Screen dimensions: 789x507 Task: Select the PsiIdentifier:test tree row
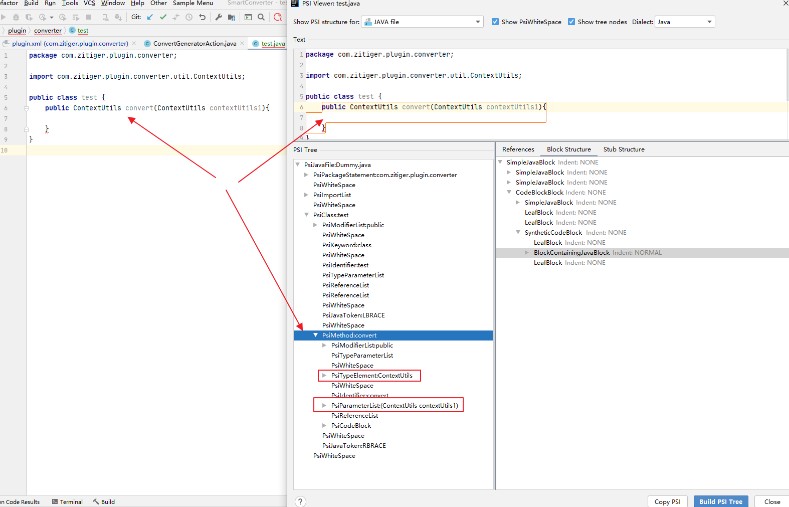coord(345,265)
